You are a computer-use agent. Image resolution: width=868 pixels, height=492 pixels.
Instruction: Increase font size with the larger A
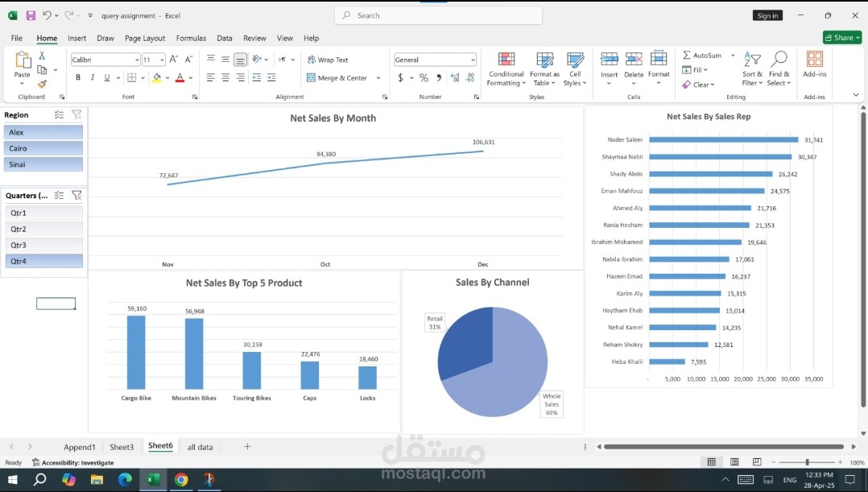[x=173, y=60]
